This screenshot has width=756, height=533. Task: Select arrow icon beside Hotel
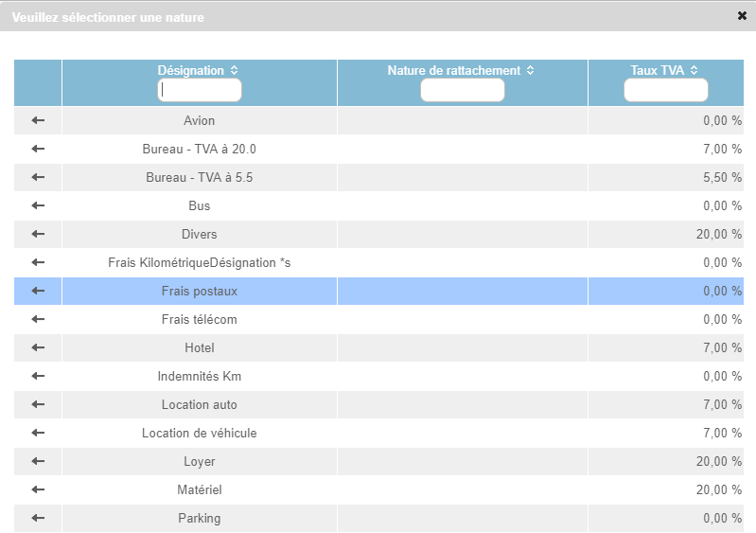click(38, 347)
